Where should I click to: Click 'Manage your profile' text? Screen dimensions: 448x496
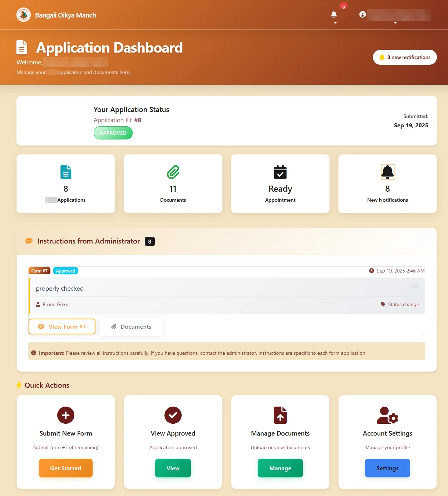(388, 447)
